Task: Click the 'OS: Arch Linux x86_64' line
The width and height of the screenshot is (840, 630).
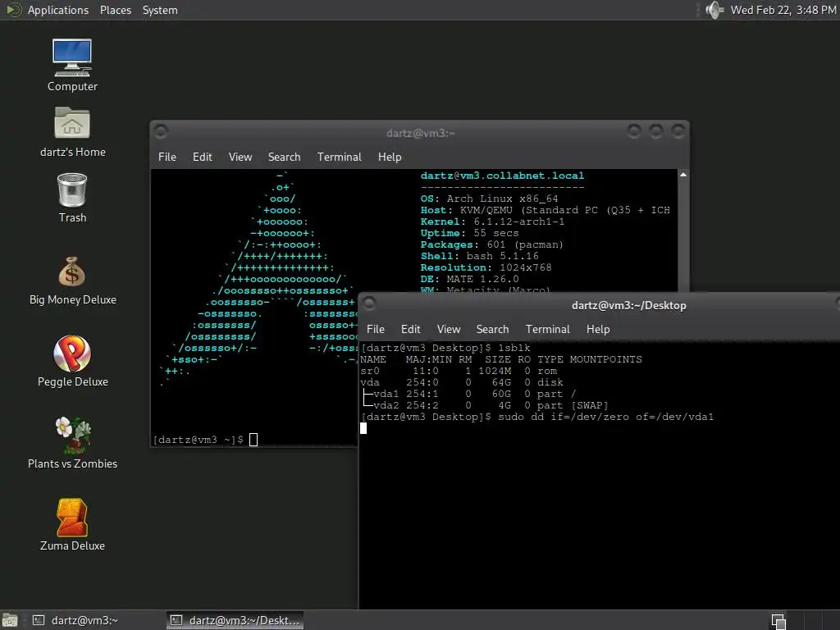Action: pos(489,199)
